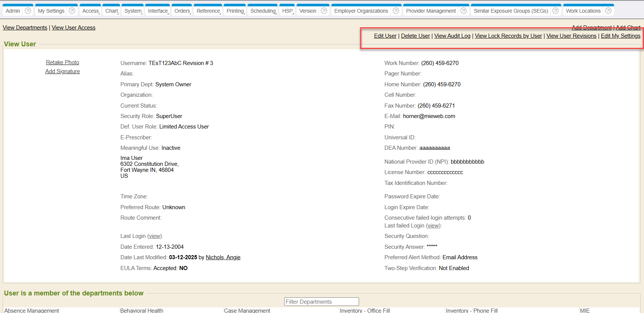
Task: Open the Printing dropdown menu
Action: tap(236, 11)
